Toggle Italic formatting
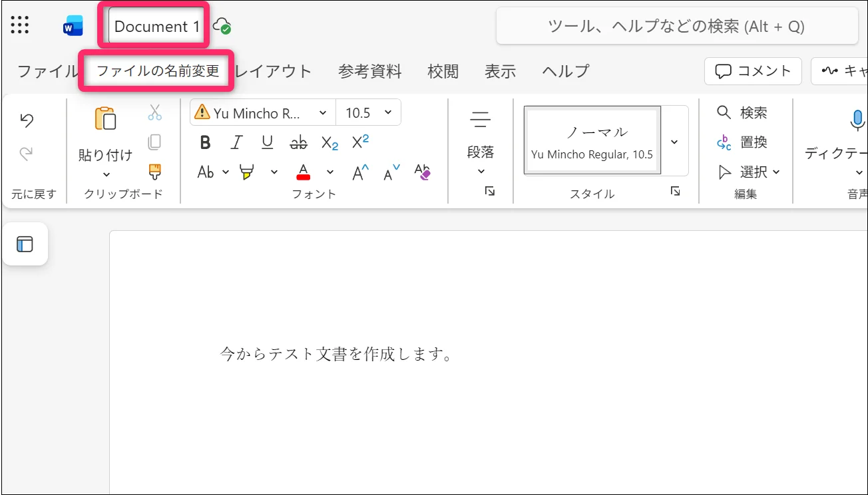The image size is (868, 495). click(236, 142)
